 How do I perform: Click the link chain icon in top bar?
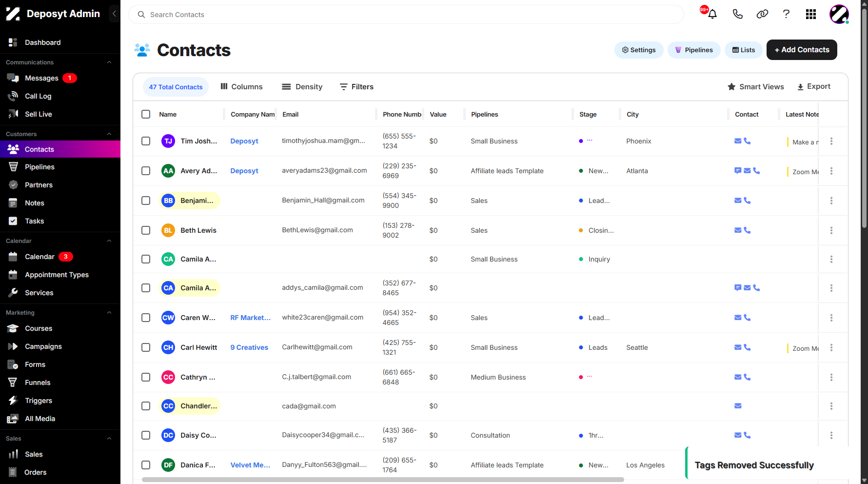point(762,14)
